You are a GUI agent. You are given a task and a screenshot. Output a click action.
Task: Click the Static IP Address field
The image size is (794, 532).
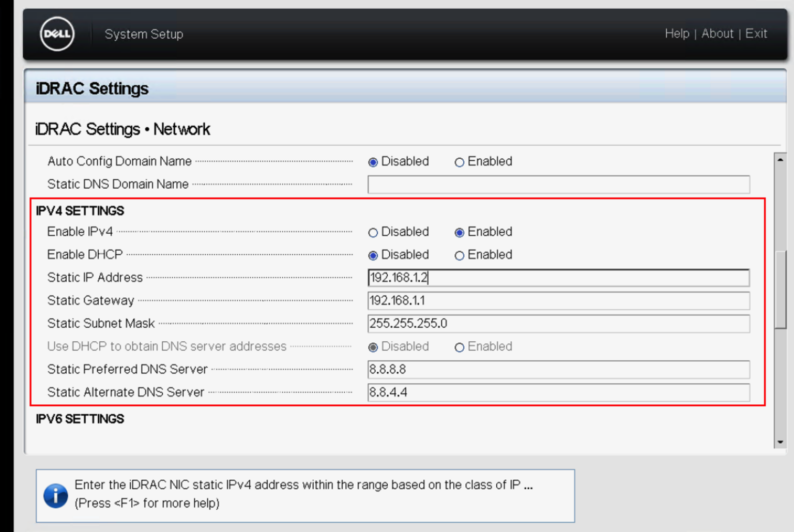point(558,278)
